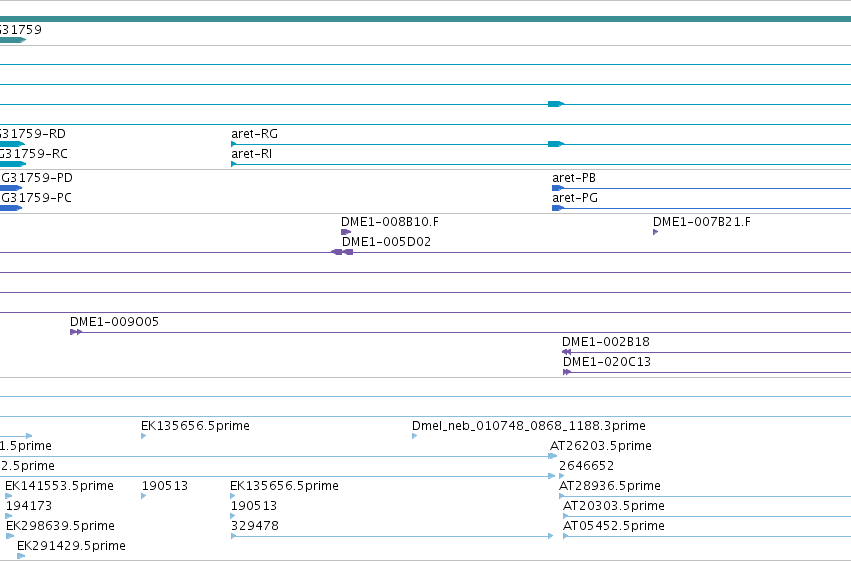The height and width of the screenshot is (561, 851).
Task: Select the AT05452.5prime EST label
Action: pos(614,526)
